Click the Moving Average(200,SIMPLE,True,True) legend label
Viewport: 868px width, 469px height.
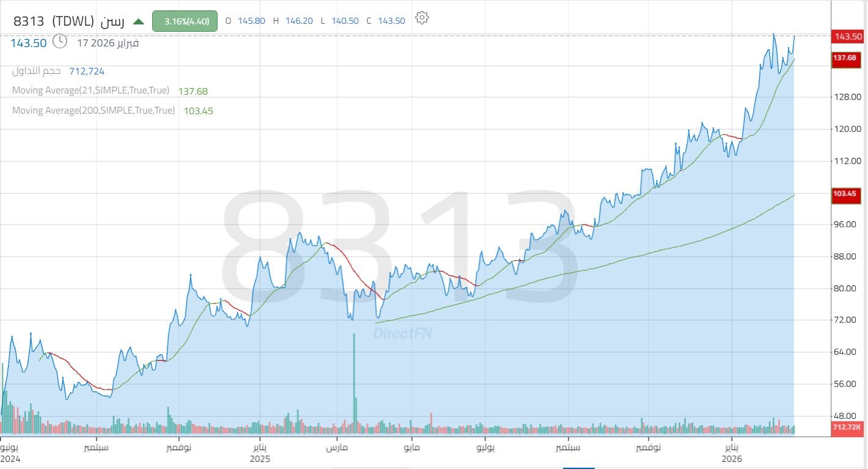tap(94, 111)
